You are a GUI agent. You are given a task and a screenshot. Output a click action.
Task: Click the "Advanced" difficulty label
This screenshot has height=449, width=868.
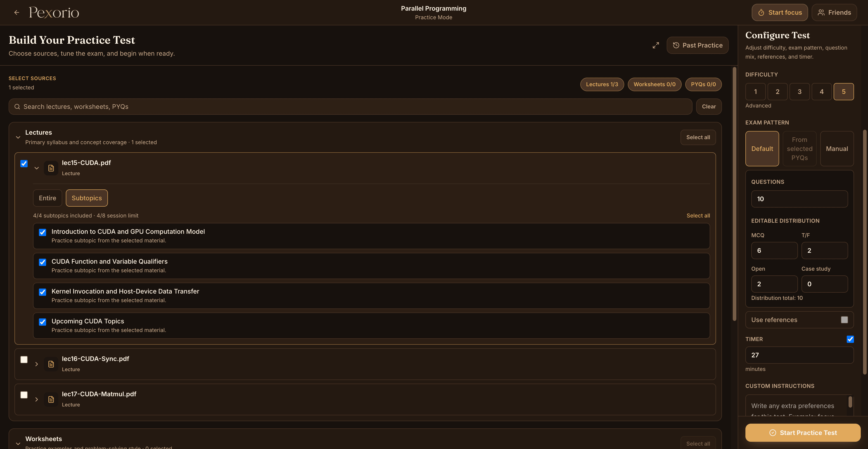coord(758,105)
